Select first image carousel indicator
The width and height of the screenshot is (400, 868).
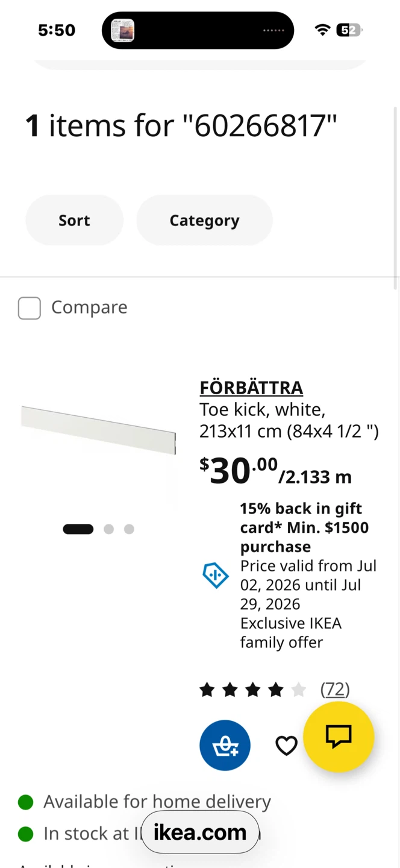(78, 529)
